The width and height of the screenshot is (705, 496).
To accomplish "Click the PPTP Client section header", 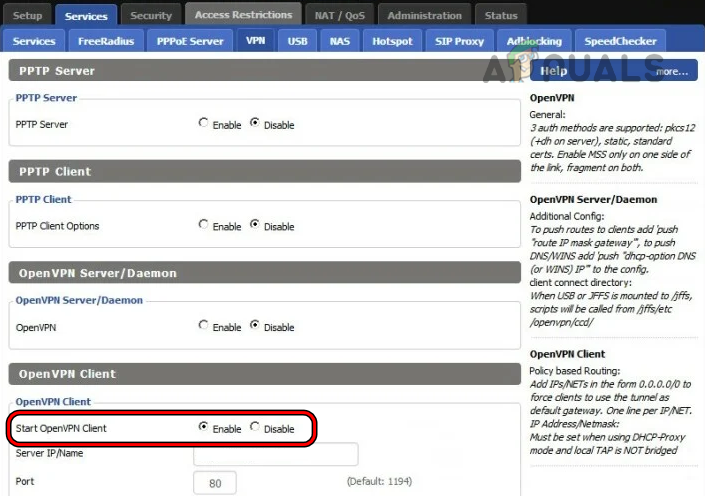I will (264, 171).
